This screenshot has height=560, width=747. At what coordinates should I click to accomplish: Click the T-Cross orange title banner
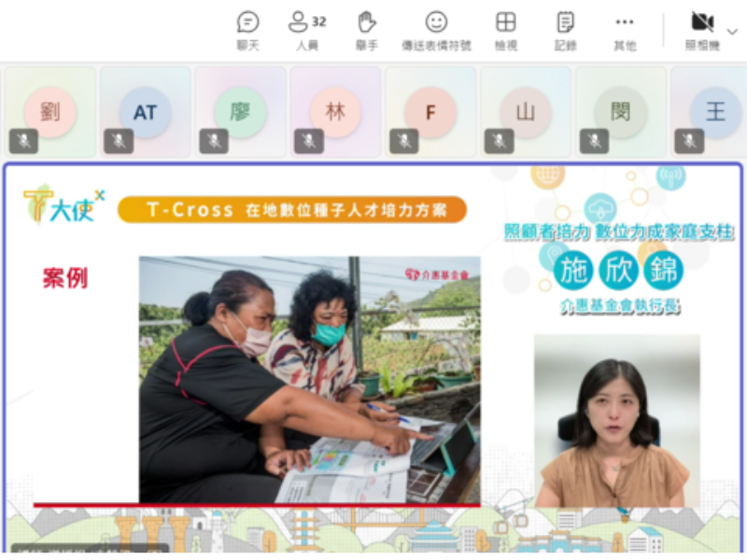pyautogui.click(x=292, y=209)
